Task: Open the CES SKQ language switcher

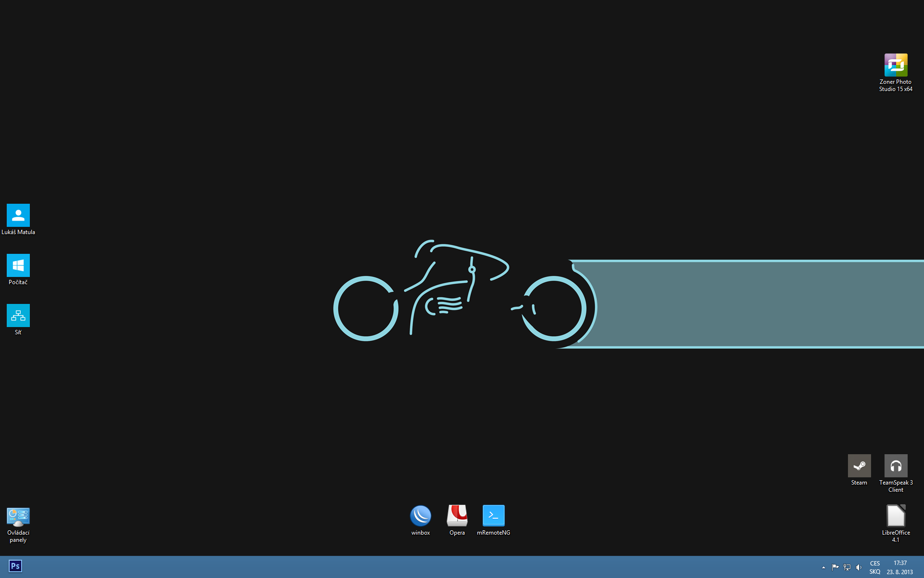Action: pyautogui.click(x=875, y=567)
